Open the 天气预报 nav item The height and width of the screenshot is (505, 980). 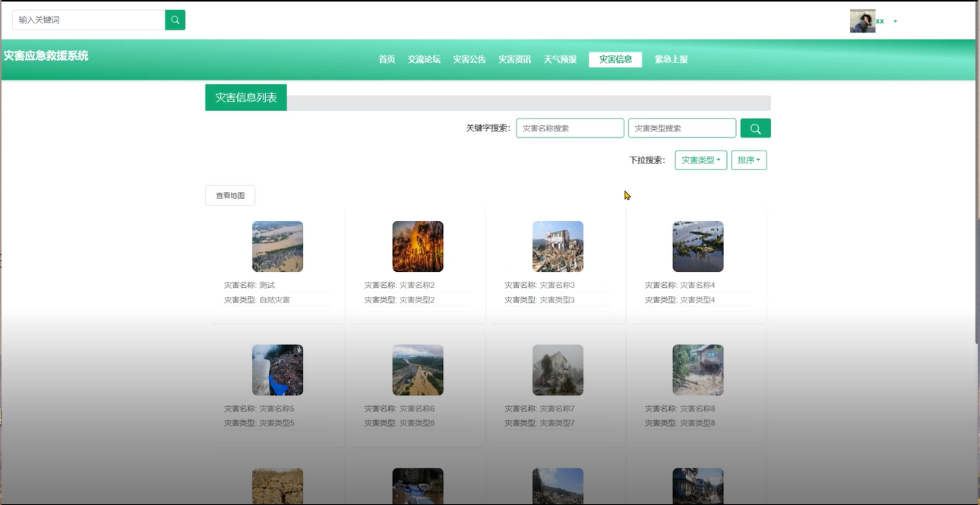tap(560, 59)
